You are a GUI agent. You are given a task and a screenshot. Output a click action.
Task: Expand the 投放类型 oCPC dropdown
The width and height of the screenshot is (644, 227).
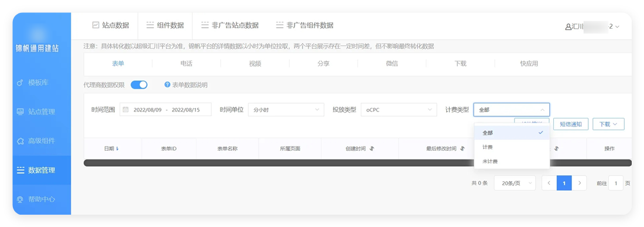tap(399, 110)
